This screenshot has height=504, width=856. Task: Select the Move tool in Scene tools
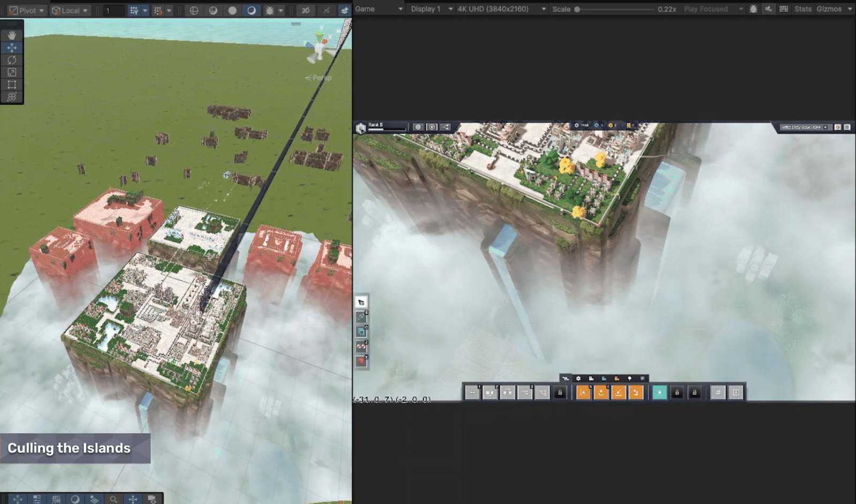[12, 48]
